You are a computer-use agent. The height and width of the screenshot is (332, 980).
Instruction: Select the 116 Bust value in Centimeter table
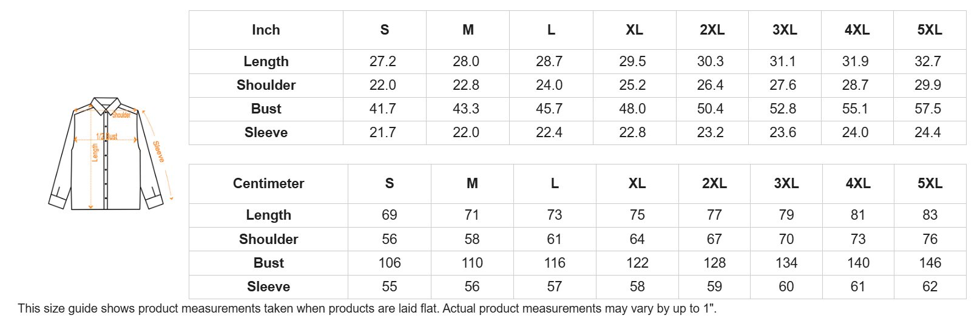(x=555, y=263)
